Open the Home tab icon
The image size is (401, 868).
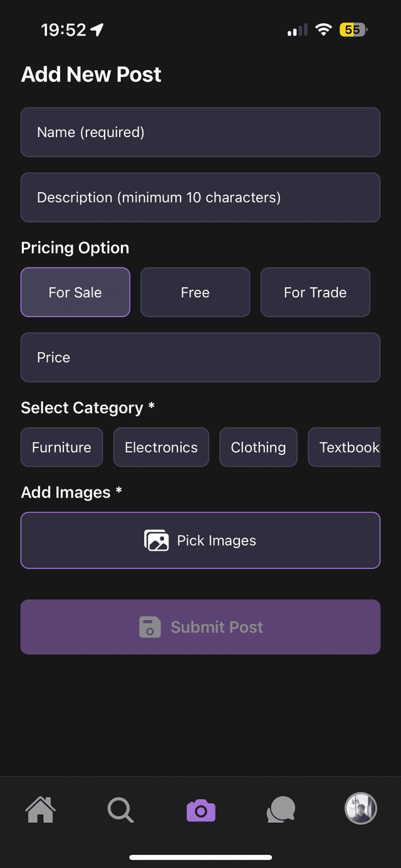tap(39, 809)
